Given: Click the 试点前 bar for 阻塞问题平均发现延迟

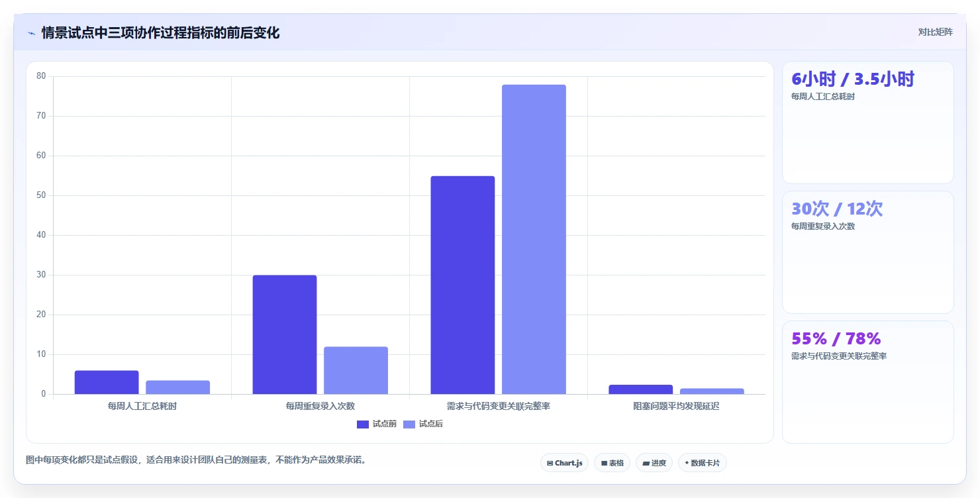Looking at the screenshot, I should tap(641, 389).
